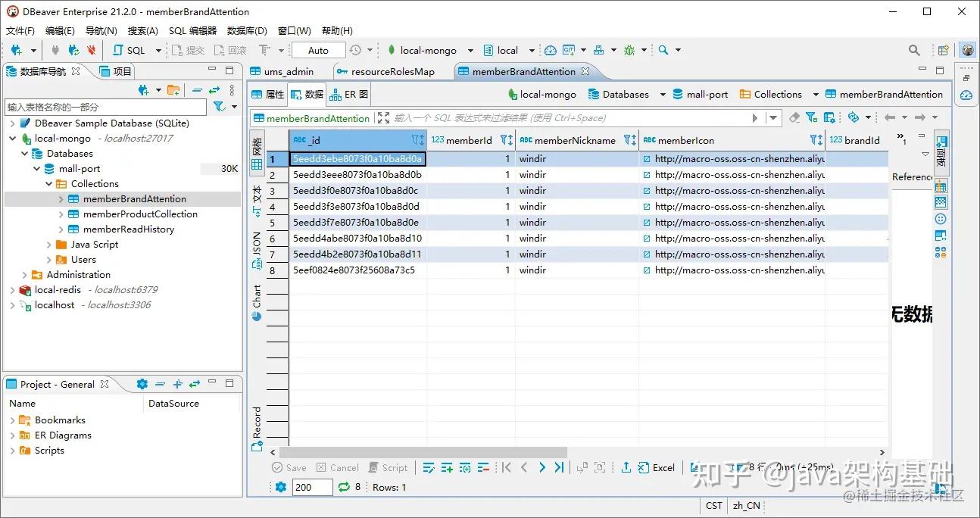980x518 pixels.
Task: Click the red disconnect plug icon
Action: (x=92, y=50)
